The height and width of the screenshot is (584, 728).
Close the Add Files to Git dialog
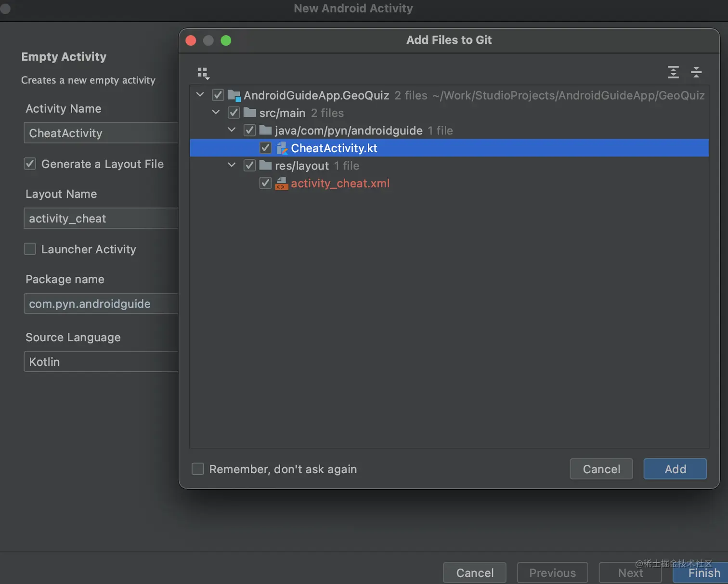pyautogui.click(x=191, y=40)
